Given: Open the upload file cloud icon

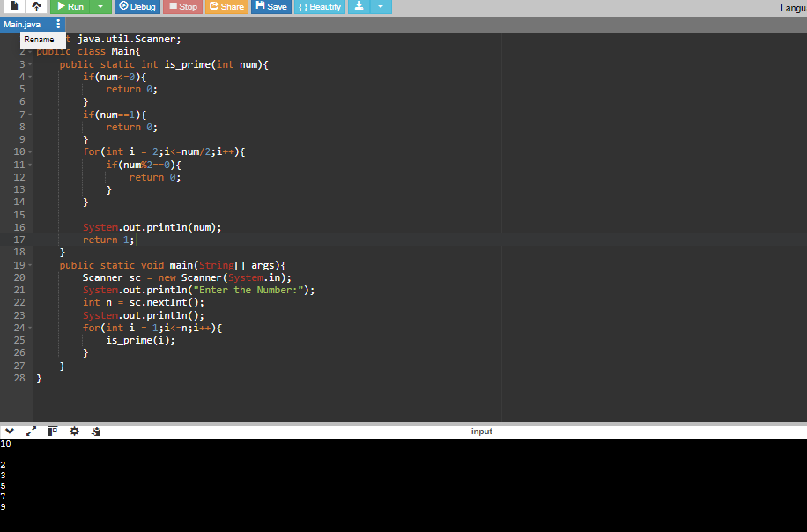Looking at the screenshot, I should [36, 6].
